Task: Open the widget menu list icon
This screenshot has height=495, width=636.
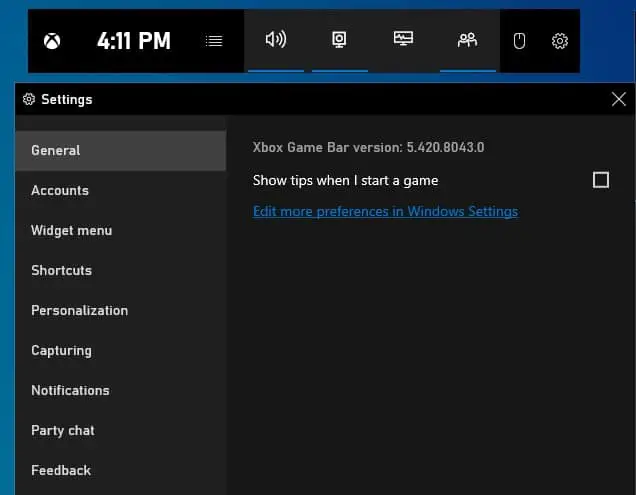Action: (214, 41)
